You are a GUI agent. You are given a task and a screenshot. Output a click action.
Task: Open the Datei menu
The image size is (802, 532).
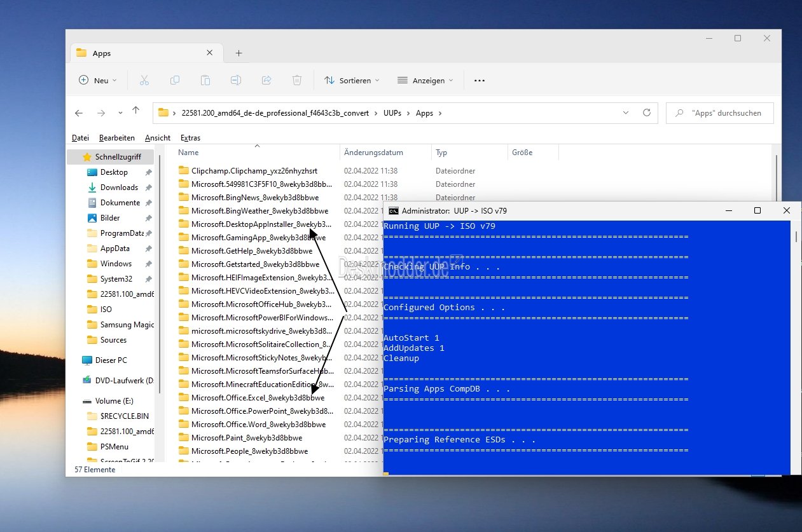[80, 138]
